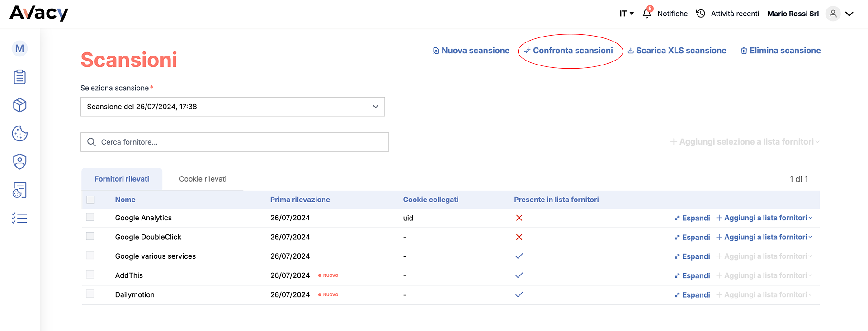The image size is (868, 331).
Task: Click the Attività recenti label
Action: pyautogui.click(x=735, y=14)
